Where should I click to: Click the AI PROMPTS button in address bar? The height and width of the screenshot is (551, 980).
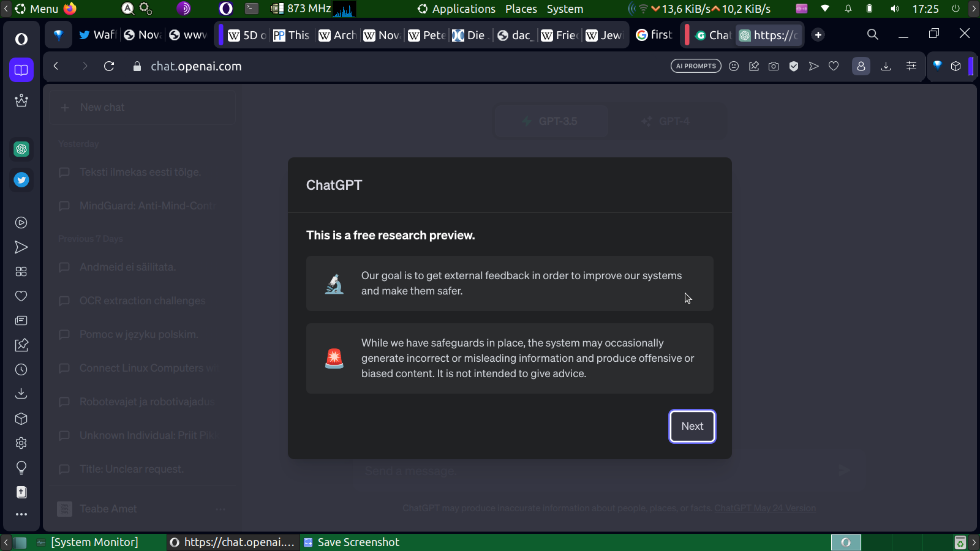coord(696,66)
